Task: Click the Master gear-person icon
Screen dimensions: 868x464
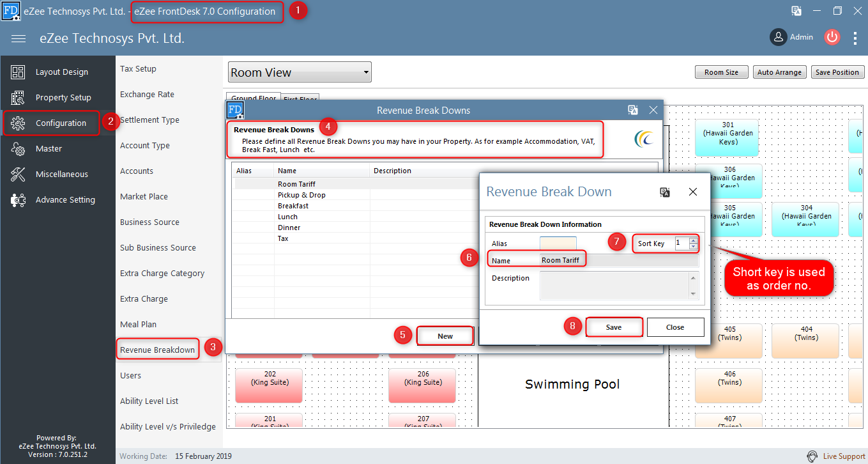Action: pos(18,149)
